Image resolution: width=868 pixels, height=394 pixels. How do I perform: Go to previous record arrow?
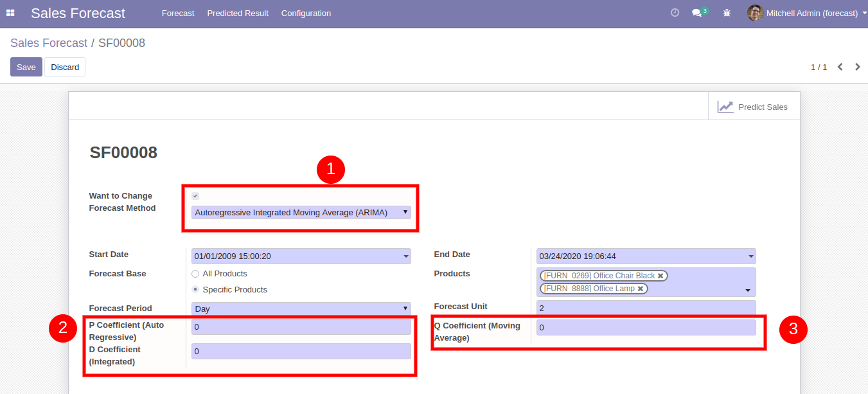840,67
